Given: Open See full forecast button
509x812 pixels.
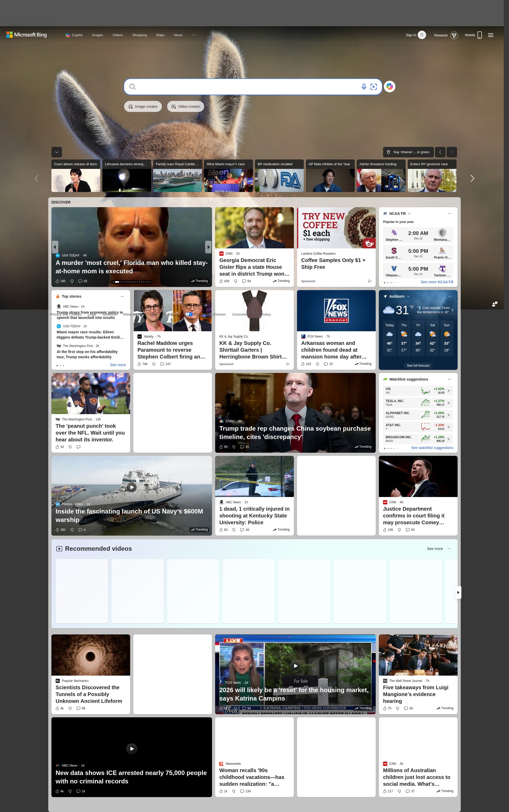Looking at the screenshot, I should point(418,365).
